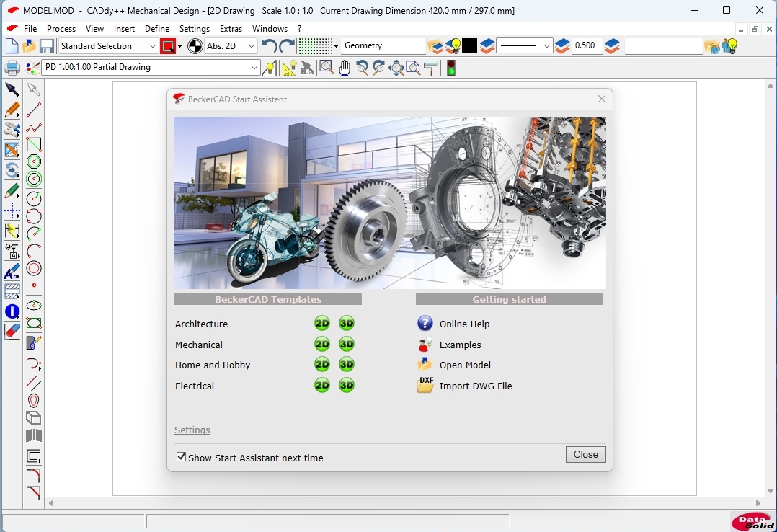Choose the Architecture 3D template
The image size is (777, 532).
tap(347, 323)
